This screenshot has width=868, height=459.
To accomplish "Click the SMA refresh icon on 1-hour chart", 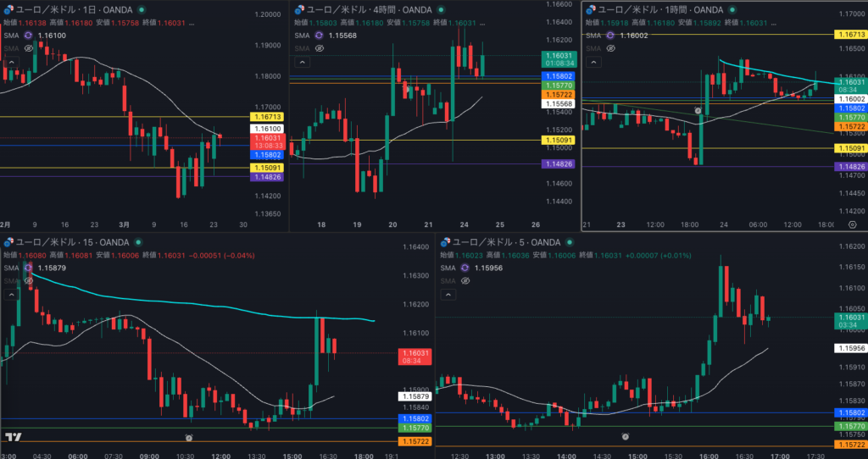I will click(609, 35).
